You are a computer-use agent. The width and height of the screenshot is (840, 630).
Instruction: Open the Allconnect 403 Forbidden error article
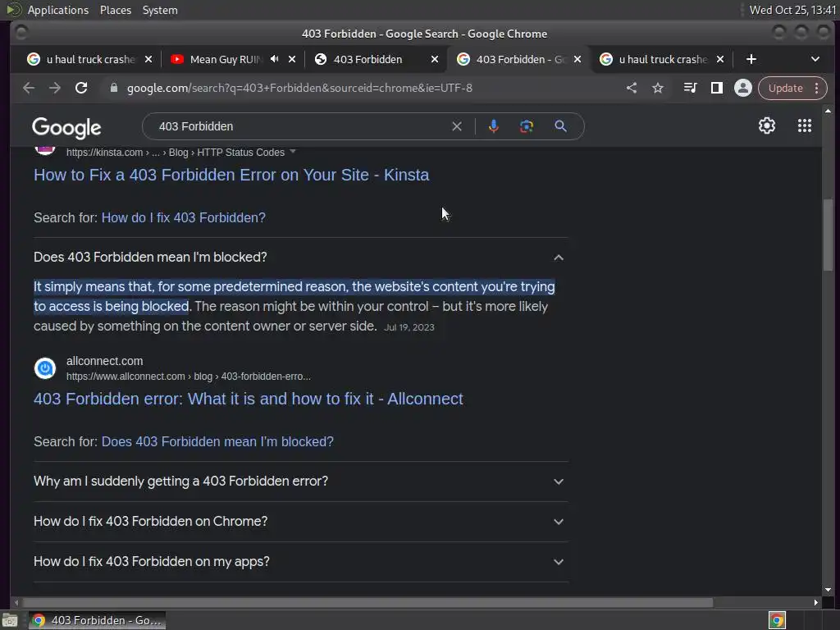coord(248,399)
